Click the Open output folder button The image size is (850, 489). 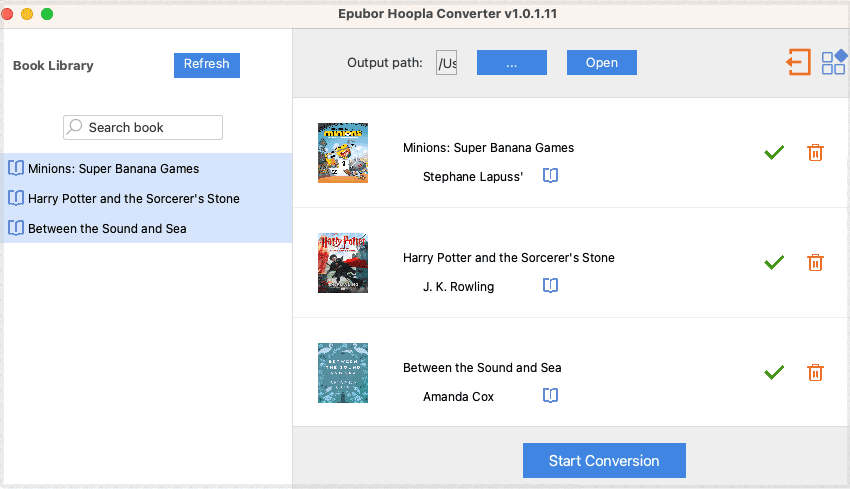pos(601,62)
